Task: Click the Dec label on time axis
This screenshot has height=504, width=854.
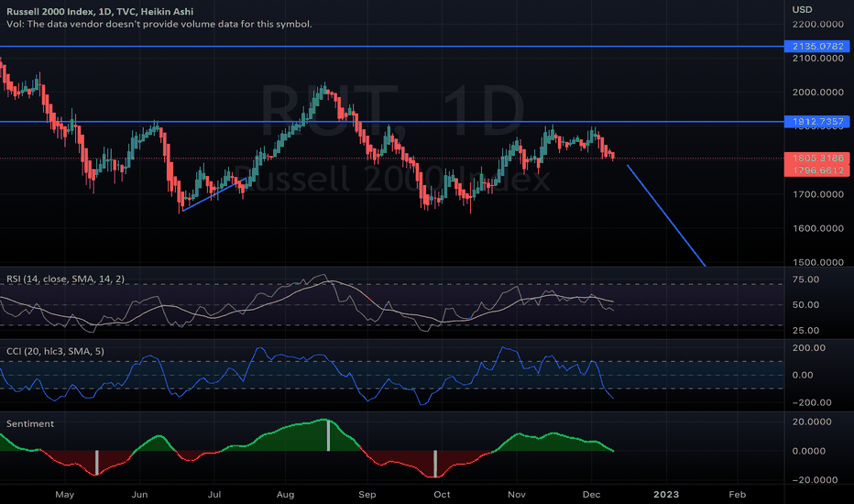Action: (x=592, y=495)
